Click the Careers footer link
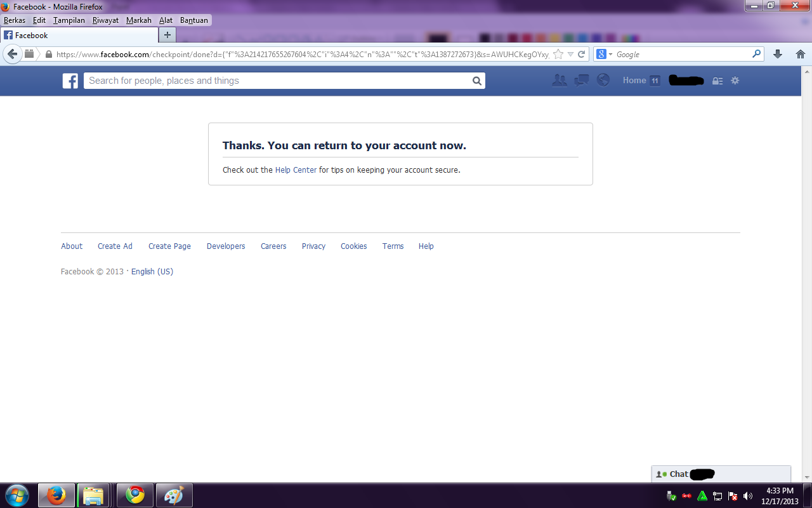812x508 pixels. (273, 246)
